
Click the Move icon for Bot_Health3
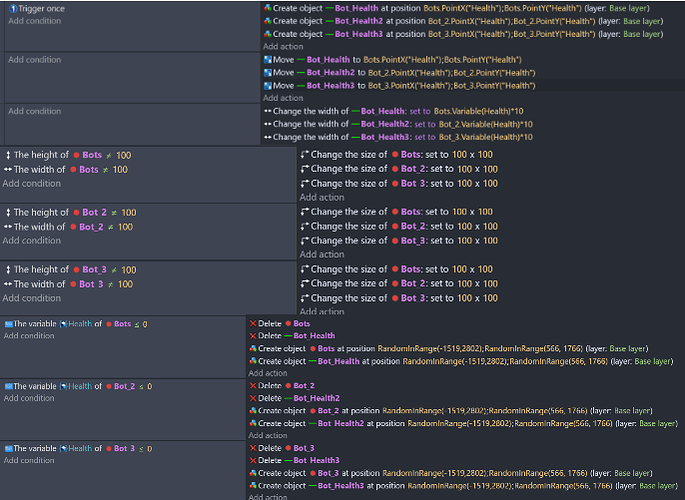tap(268, 86)
